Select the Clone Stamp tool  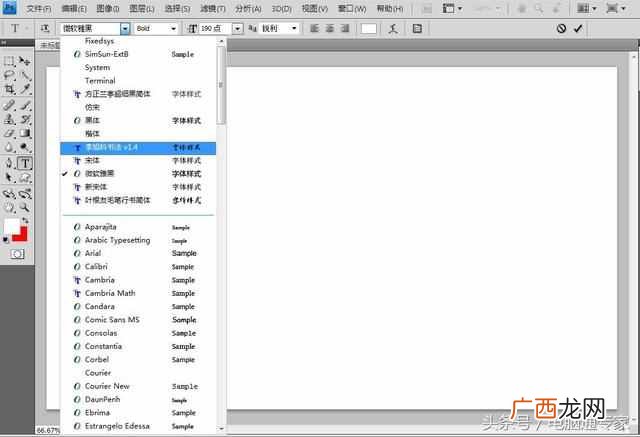coord(9,119)
